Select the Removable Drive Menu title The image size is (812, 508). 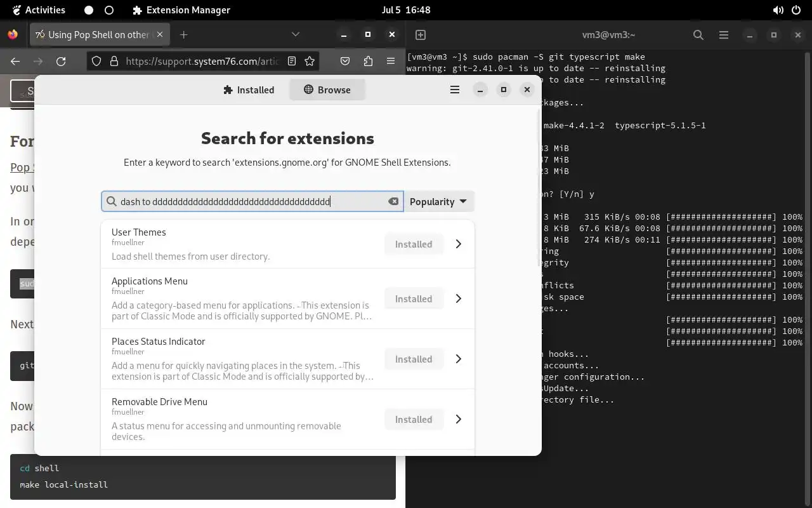coord(159,401)
